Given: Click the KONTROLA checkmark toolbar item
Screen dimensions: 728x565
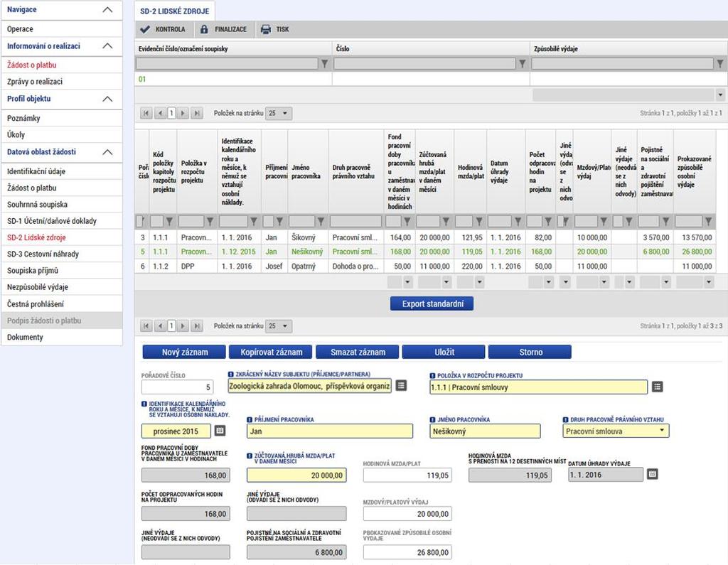Looking at the screenshot, I should point(163,29).
